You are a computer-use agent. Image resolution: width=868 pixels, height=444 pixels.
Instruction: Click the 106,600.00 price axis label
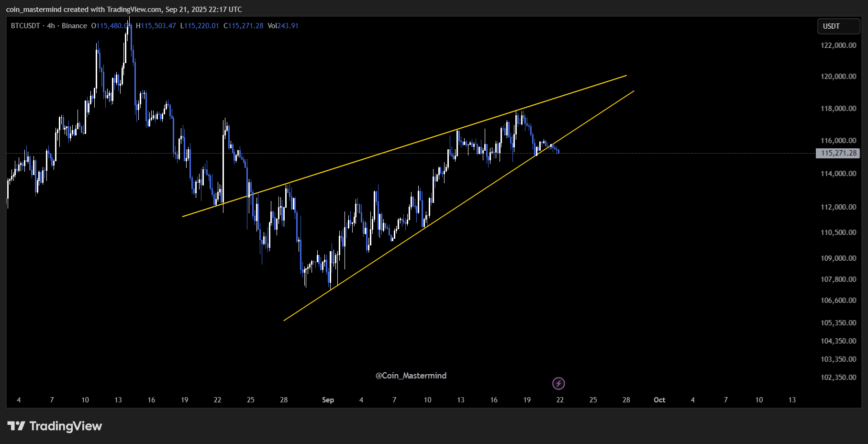pyautogui.click(x=838, y=300)
